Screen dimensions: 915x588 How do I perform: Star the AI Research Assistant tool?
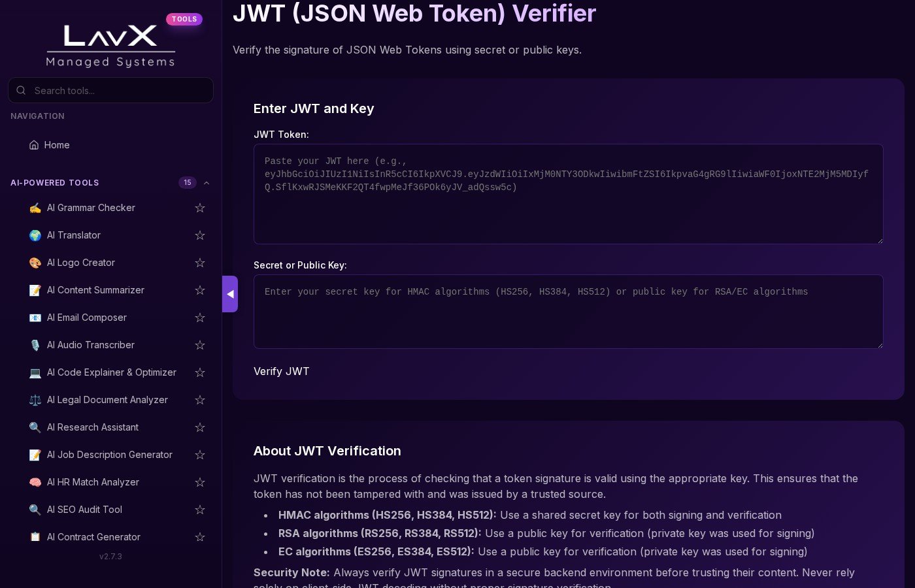(200, 427)
